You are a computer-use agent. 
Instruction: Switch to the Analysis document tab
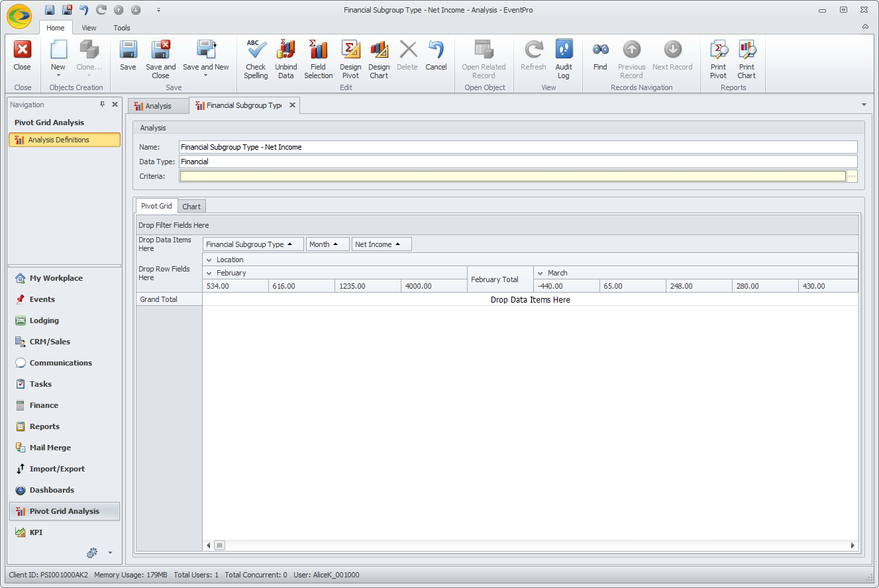[x=158, y=106]
